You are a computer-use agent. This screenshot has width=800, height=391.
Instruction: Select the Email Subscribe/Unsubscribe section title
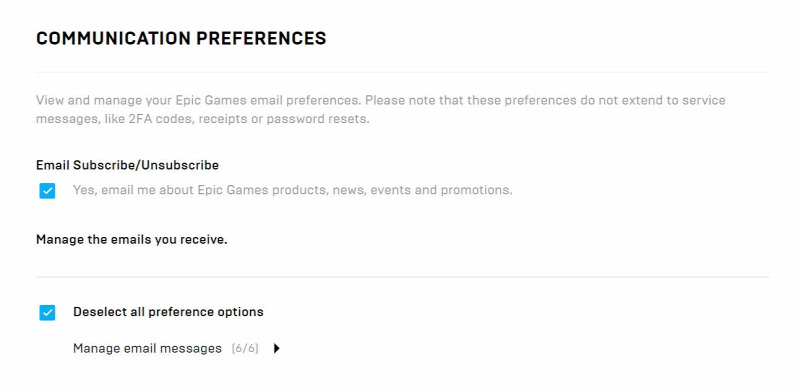(x=127, y=165)
